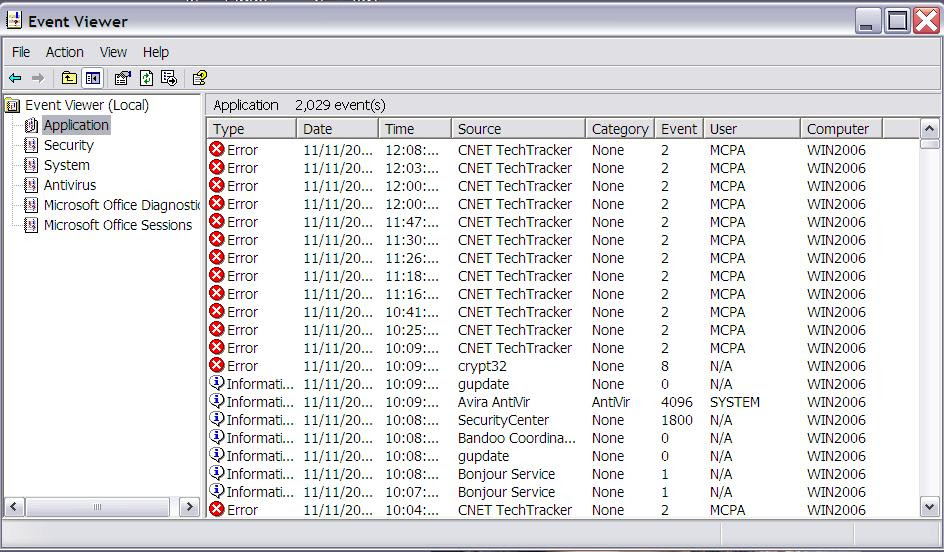Viewport: 944px width, 552px height.
Task: Click the information icon of SecurityCenter event
Action: tap(217, 419)
